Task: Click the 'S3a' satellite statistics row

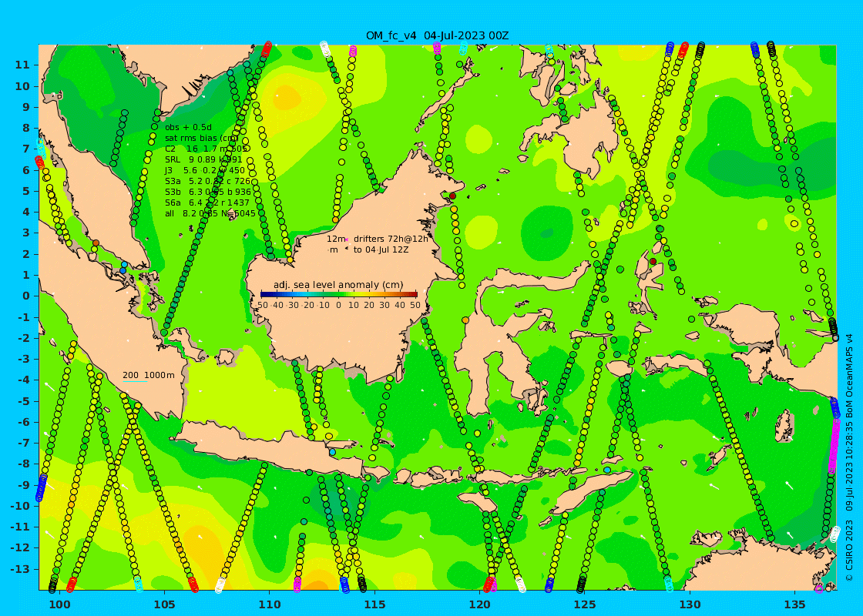Action: (x=207, y=181)
